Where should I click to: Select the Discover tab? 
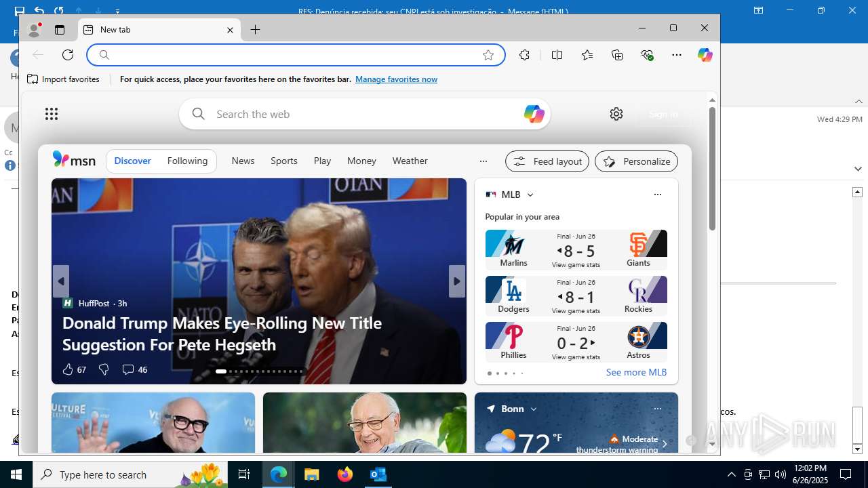pyautogui.click(x=132, y=161)
